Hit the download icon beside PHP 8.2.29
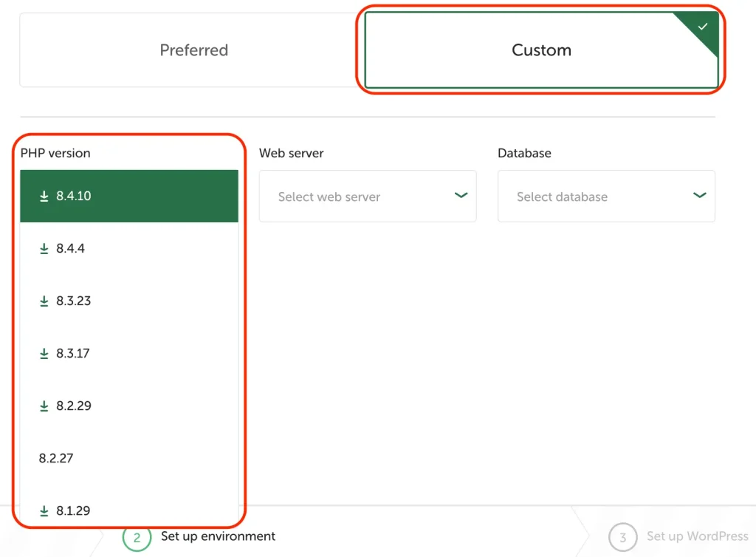756x557 pixels. pos(44,406)
